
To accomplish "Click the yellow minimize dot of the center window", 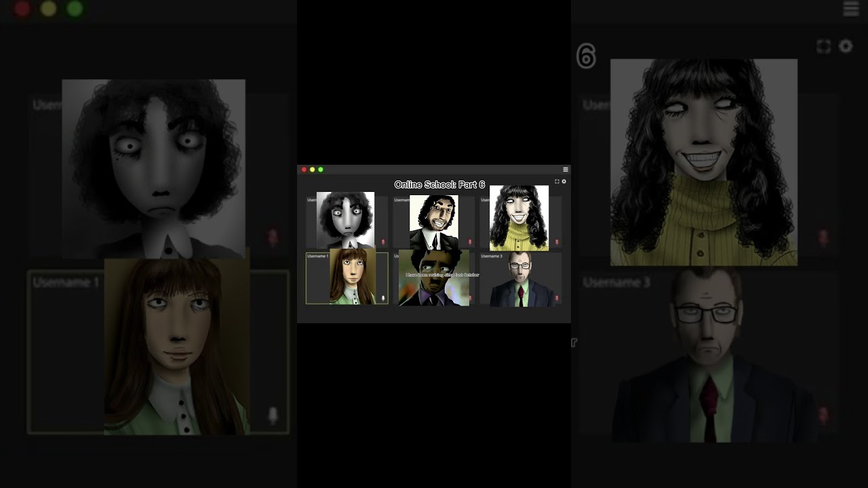I will (x=312, y=169).
